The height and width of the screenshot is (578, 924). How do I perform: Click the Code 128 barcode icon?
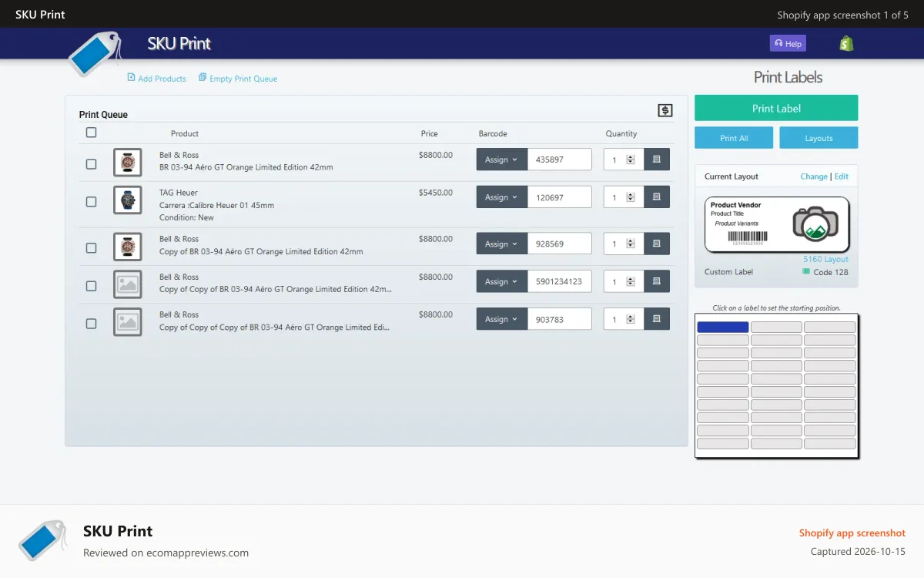[806, 272]
